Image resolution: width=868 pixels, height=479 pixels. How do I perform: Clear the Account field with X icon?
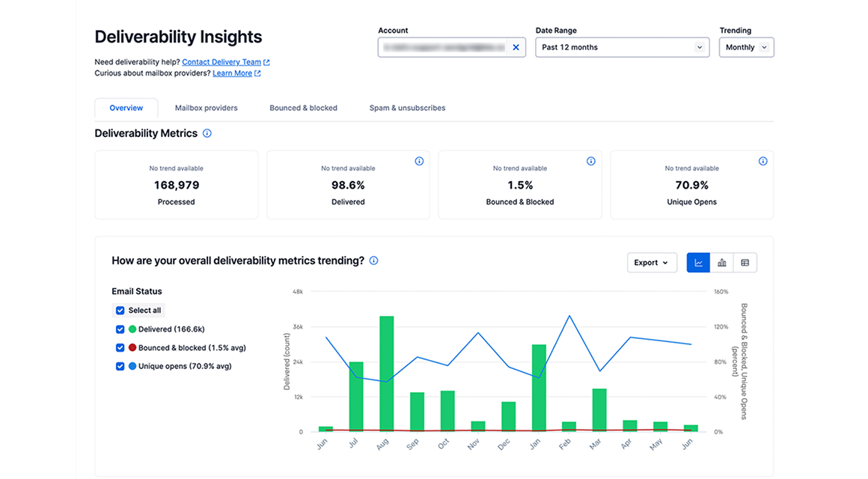[x=516, y=47]
